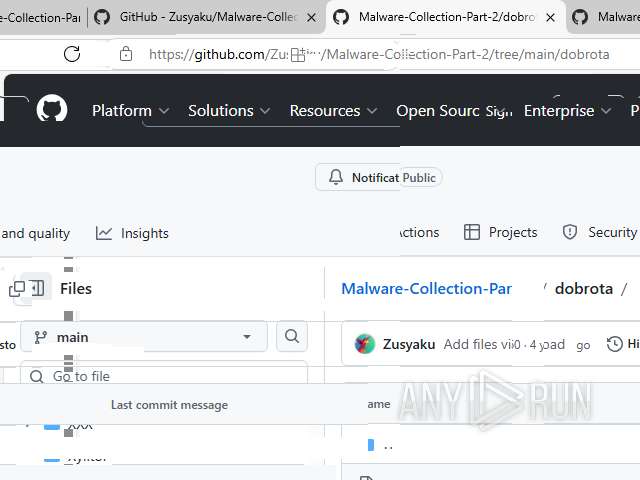Click the lock icon in address bar
This screenshot has width=640, height=480.
click(126, 54)
